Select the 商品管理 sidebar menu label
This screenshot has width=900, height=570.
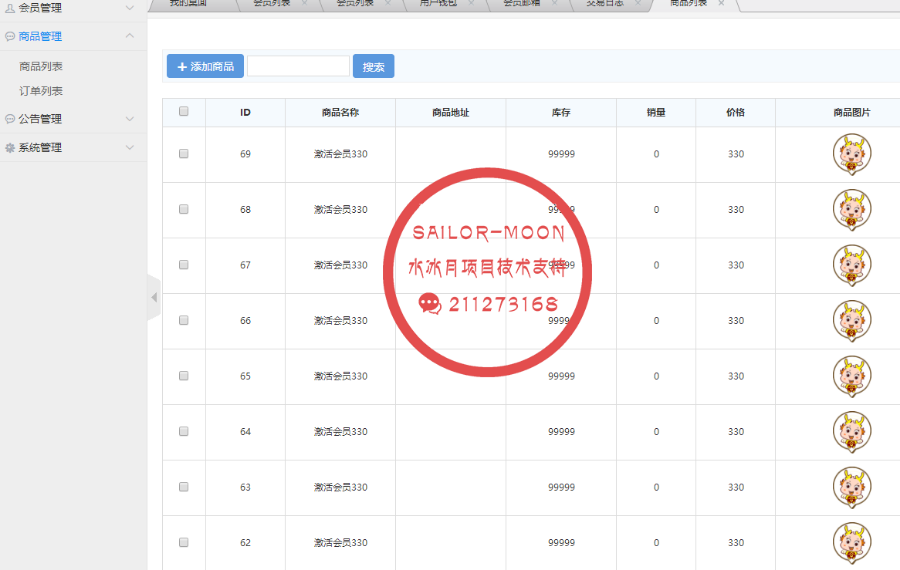[40, 37]
